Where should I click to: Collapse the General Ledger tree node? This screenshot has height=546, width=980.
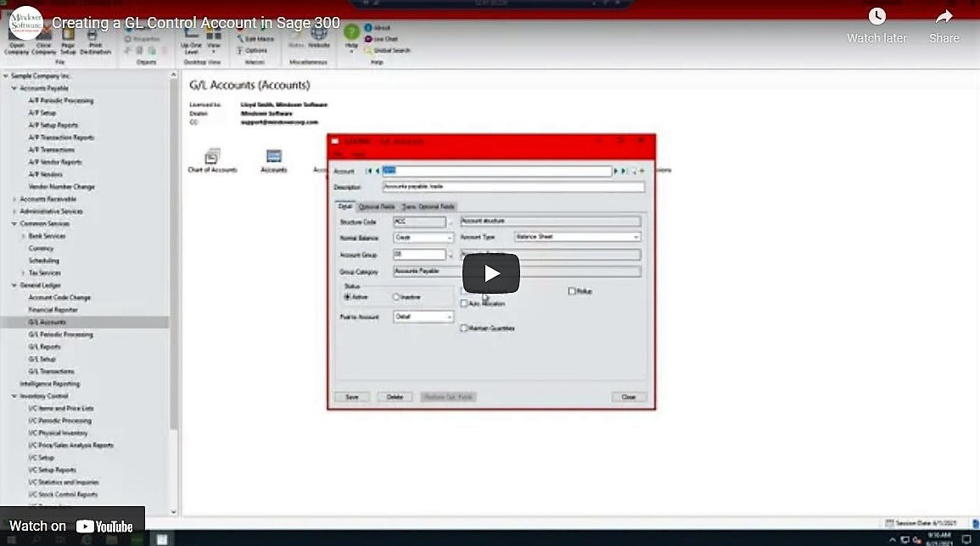tap(14, 285)
